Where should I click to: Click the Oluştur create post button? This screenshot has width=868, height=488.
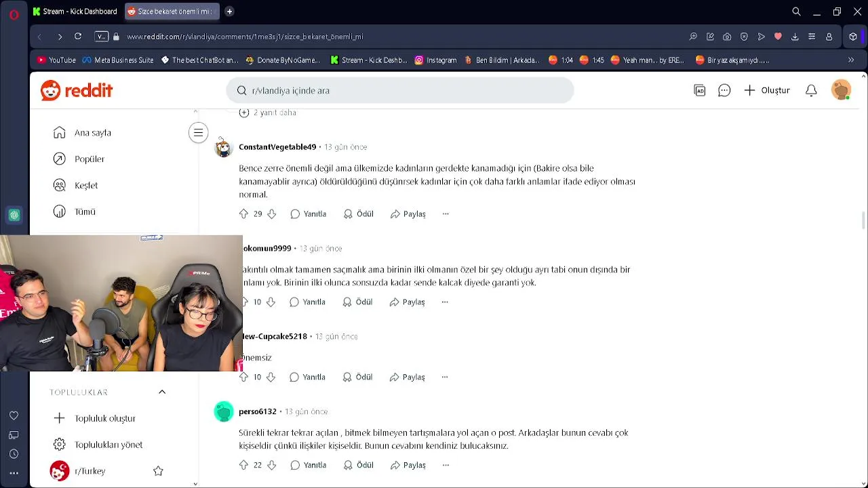[x=767, y=90]
